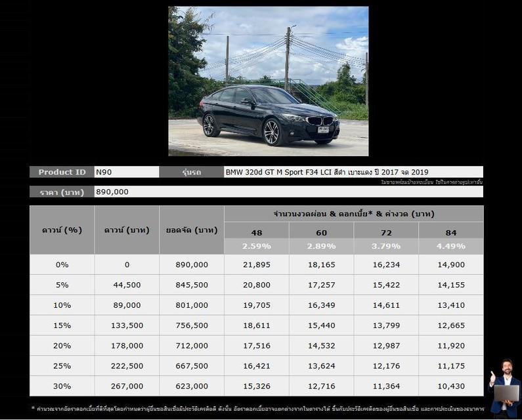The image size is (522, 420).
Task: Select the car model field with BMW 320d
Action: click(353, 172)
